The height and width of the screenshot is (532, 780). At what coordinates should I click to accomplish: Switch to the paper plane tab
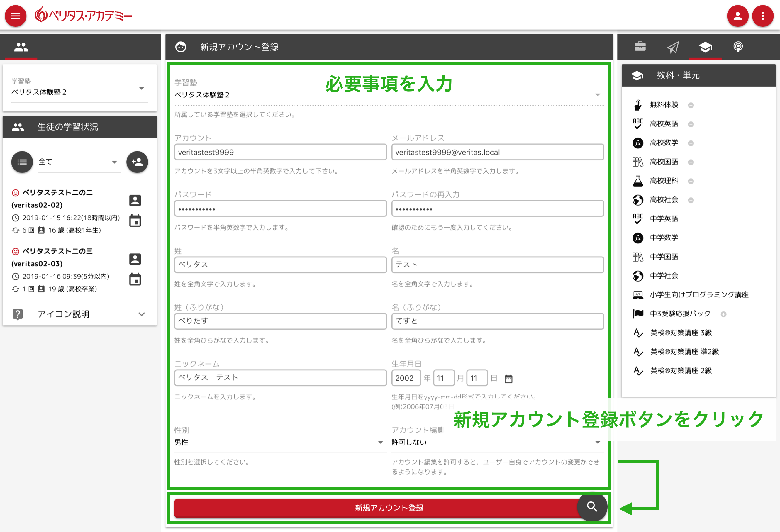tap(673, 47)
